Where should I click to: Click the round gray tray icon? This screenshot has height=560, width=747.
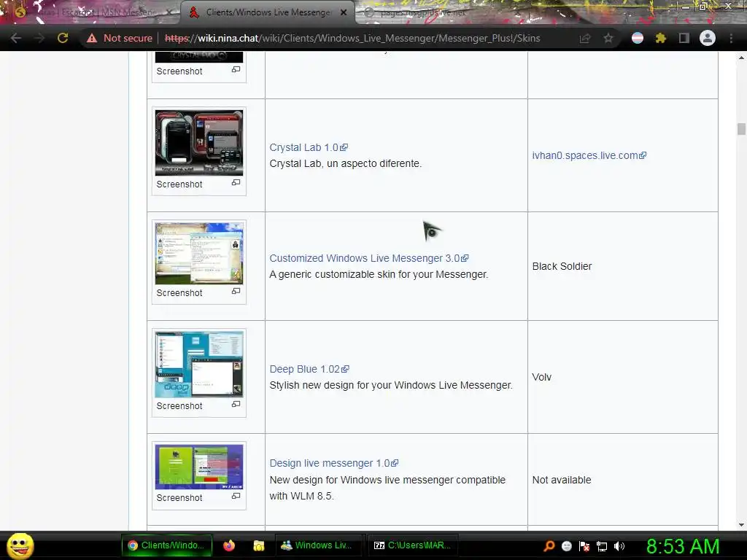tap(566, 546)
